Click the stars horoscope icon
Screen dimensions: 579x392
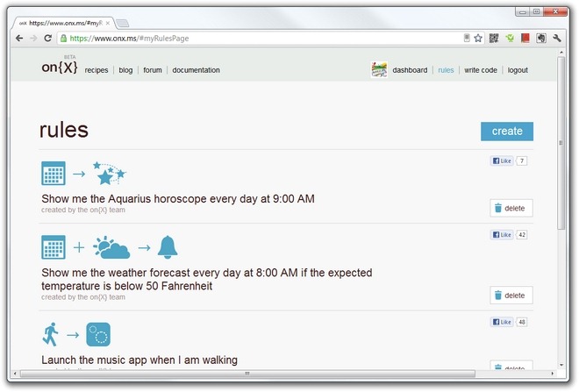109,173
